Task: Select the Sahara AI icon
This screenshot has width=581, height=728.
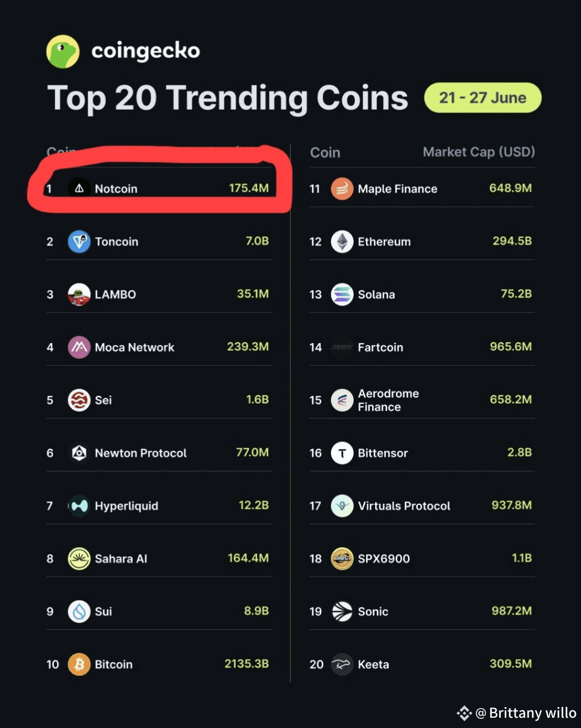Action: pos(79,559)
